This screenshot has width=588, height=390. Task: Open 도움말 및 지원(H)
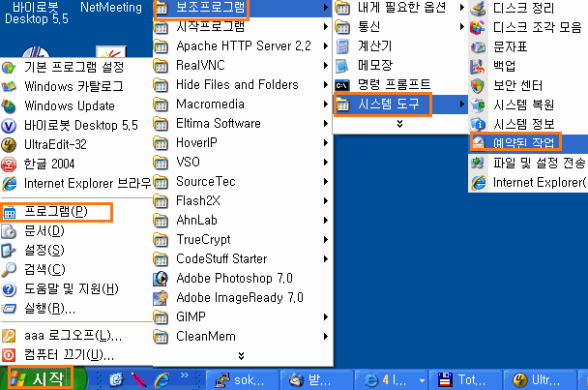pos(72,289)
